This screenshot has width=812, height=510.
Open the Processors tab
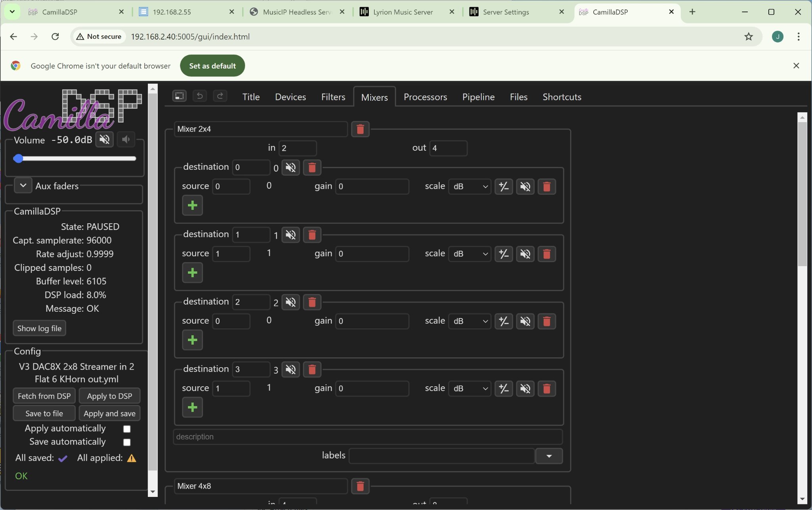tap(425, 97)
